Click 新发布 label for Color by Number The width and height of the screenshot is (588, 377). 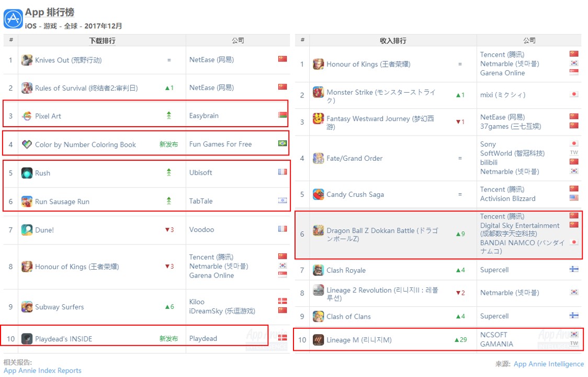tap(168, 144)
